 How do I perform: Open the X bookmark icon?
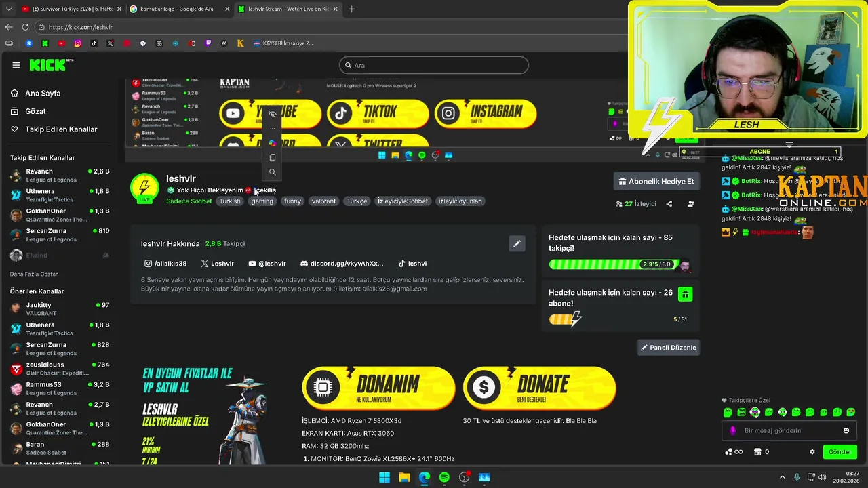tap(110, 43)
